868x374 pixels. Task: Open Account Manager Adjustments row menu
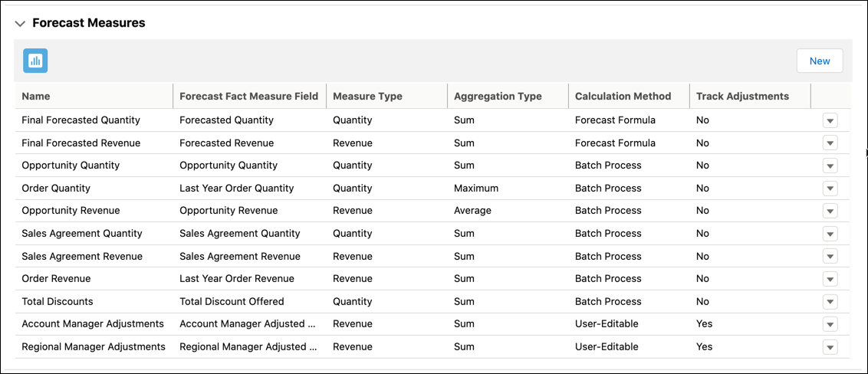click(830, 324)
